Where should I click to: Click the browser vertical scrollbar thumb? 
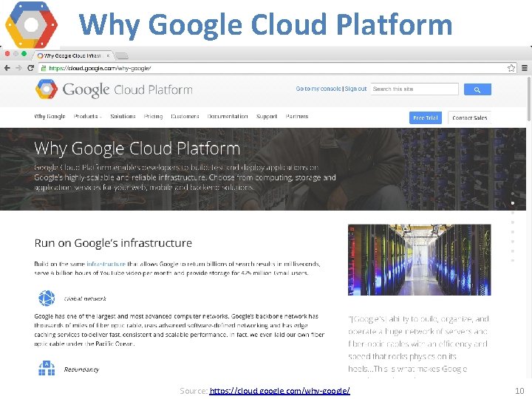pos(529,98)
